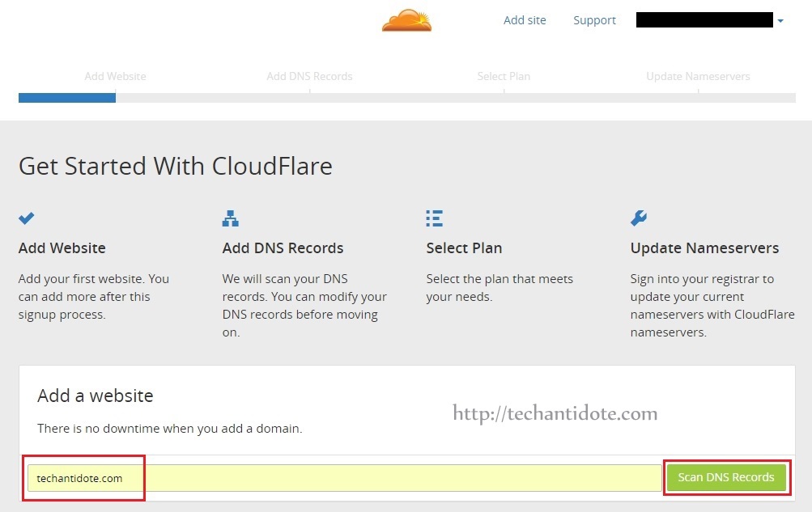812x512 pixels.
Task: Select the Update Nameservers progress step
Action: (698, 76)
